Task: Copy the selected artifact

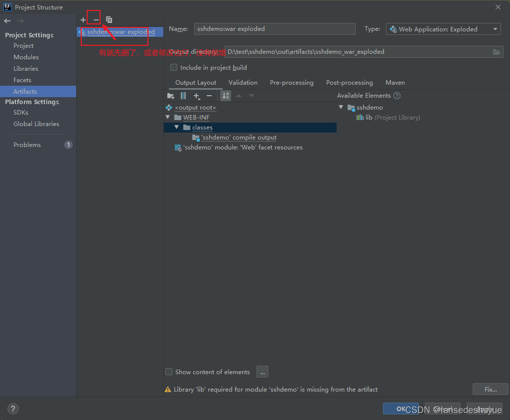Action: [x=109, y=20]
